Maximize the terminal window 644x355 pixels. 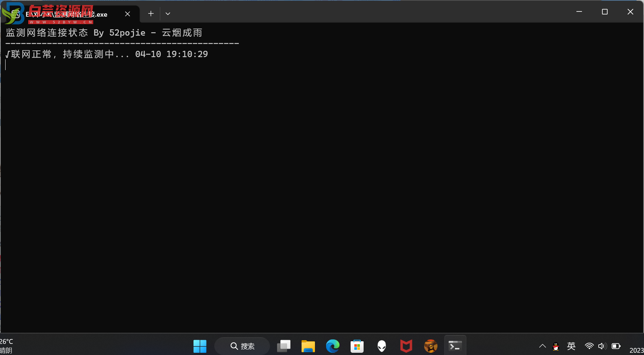click(605, 12)
